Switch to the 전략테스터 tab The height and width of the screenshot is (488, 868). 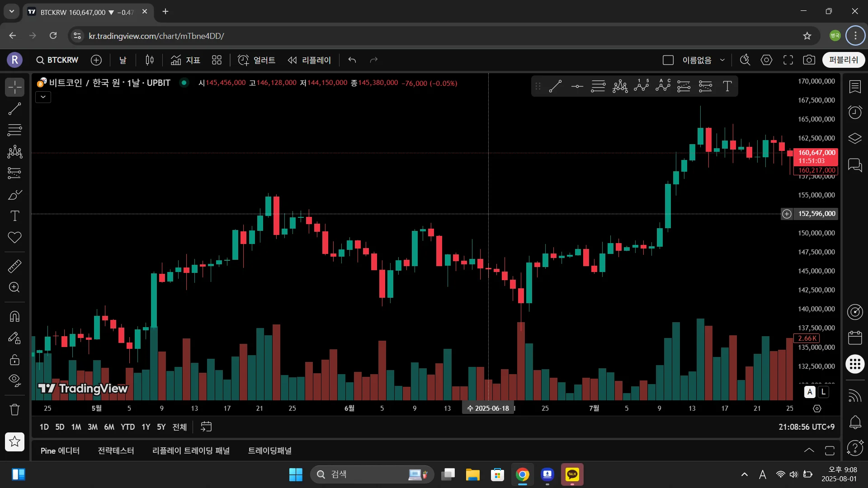point(116,450)
